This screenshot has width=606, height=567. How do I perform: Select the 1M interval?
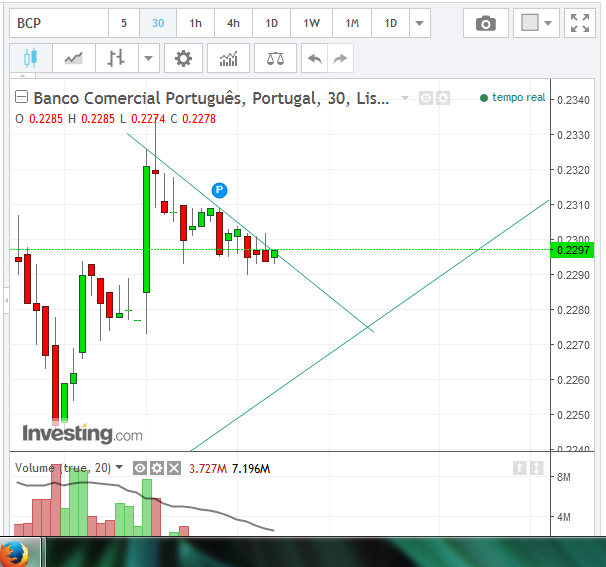pos(352,23)
